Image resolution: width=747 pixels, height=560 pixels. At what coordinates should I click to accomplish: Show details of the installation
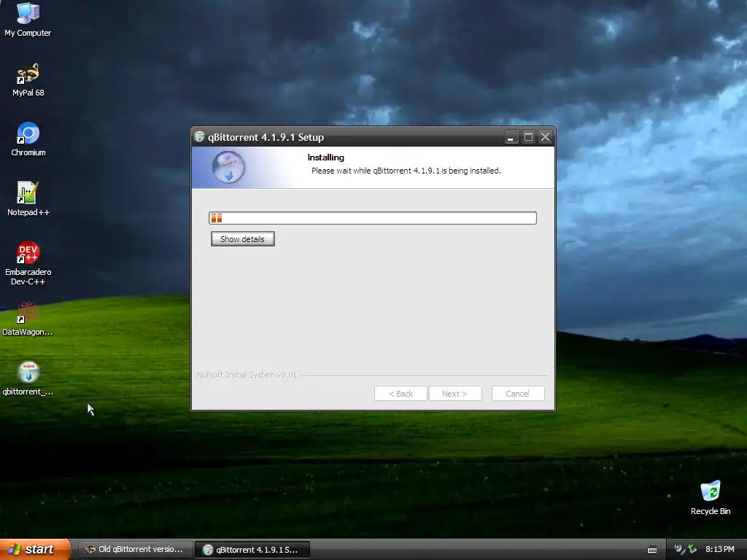(242, 239)
